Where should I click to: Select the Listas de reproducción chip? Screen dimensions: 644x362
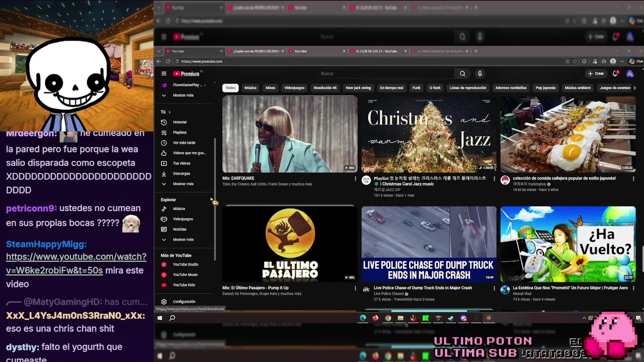click(x=468, y=88)
